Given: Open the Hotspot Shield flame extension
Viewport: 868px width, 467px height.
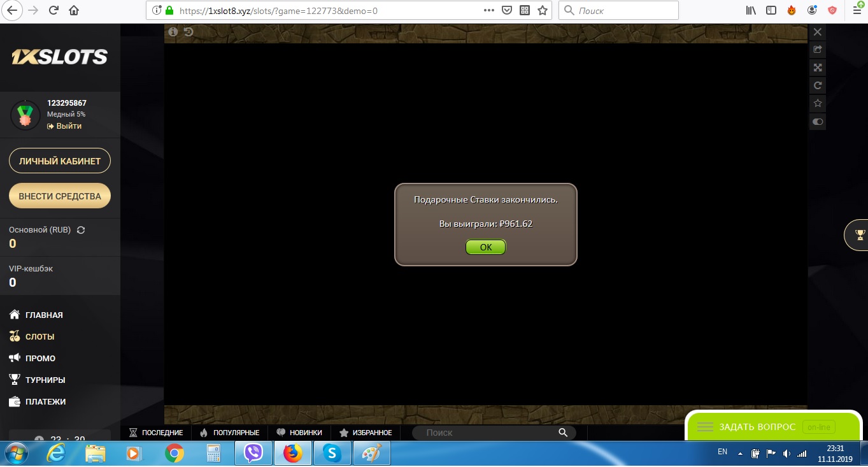Looking at the screenshot, I should (x=792, y=10).
